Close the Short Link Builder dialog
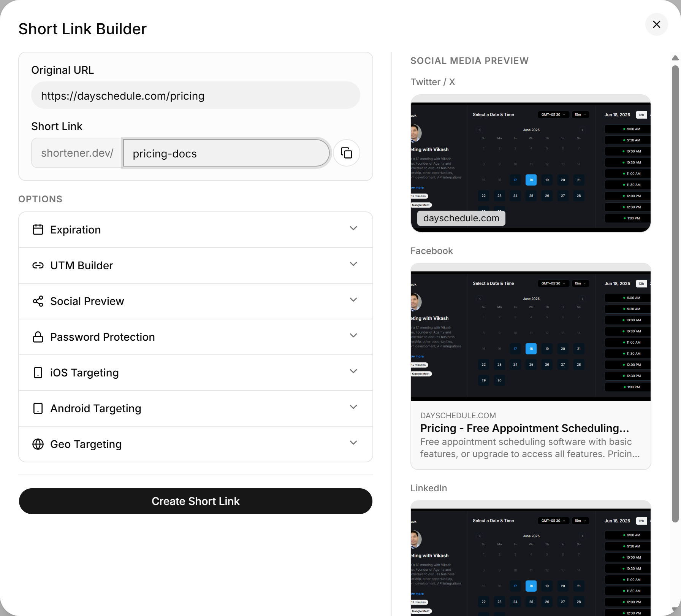Screen dimensions: 681x616 tap(656, 24)
